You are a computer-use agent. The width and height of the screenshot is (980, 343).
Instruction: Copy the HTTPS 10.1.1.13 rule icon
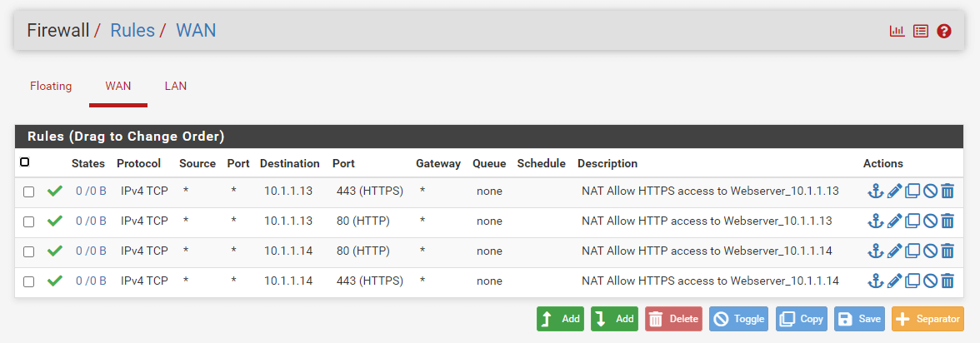[912, 191]
